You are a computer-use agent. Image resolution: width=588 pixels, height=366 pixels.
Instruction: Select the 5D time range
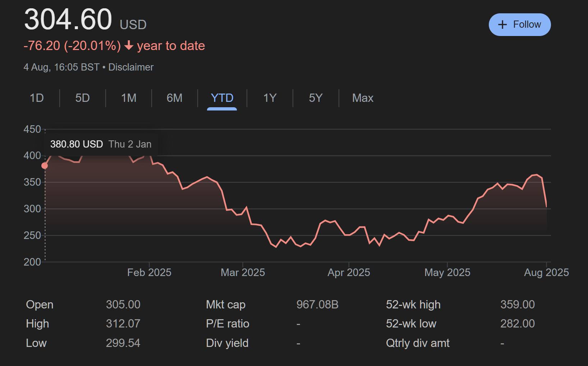(x=82, y=98)
